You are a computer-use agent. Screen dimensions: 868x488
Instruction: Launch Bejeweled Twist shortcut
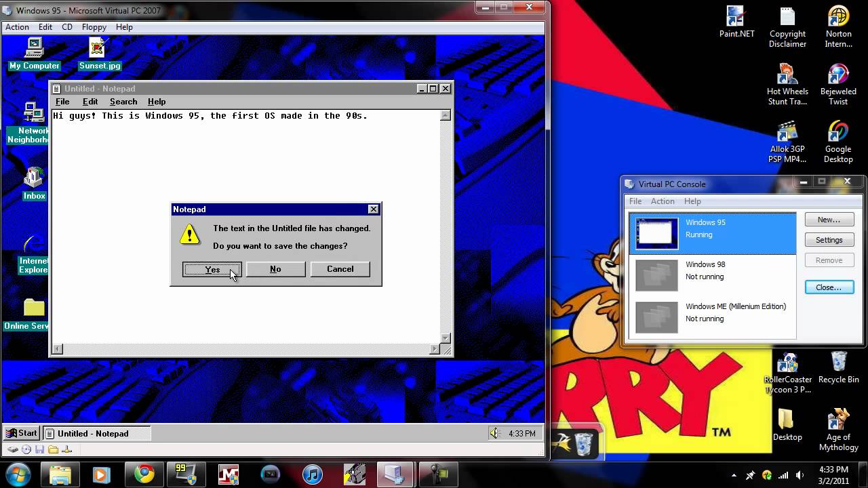[838, 85]
